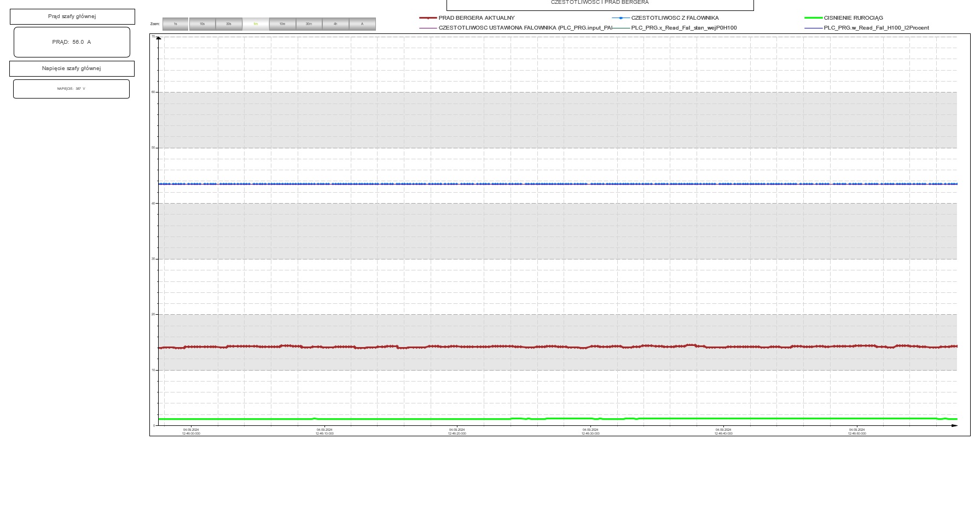The image size is (980, 508).
Task: Select the 30s zoom range
Action: (229, 24)
